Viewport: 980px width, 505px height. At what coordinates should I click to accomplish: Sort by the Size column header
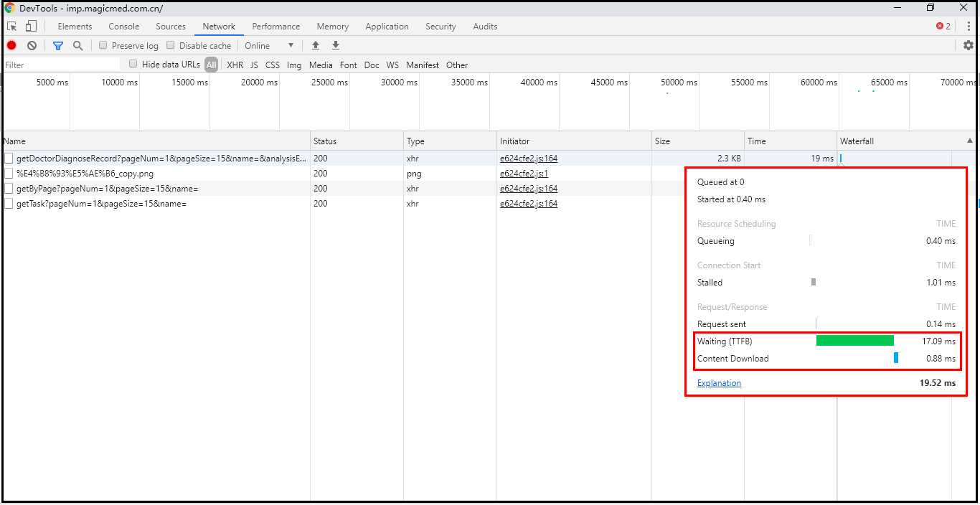coord(698,141)
